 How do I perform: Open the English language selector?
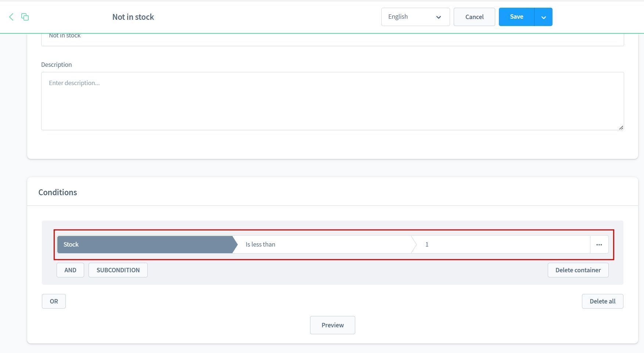pyautogui.click(x=415, y=17)
